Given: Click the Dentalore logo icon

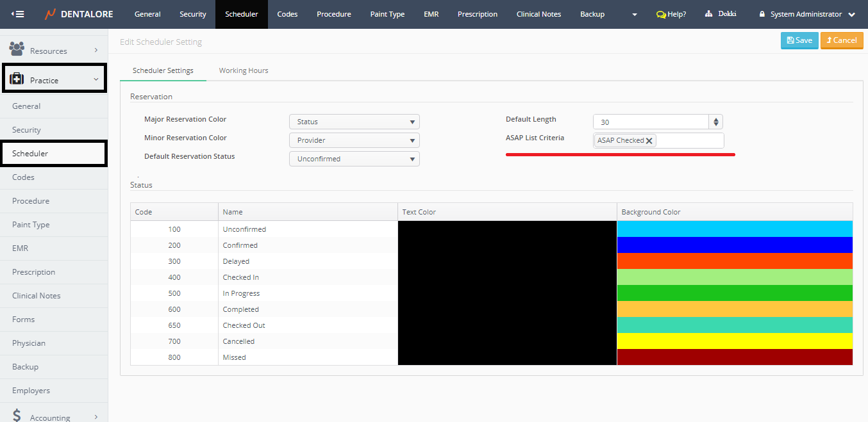Looking at the screenshot, I should [x=51, y=14].
